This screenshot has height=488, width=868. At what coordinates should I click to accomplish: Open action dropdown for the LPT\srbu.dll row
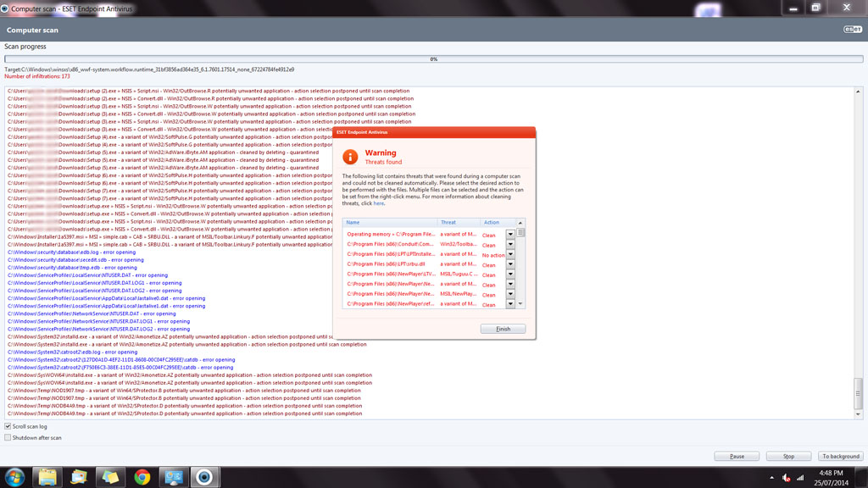pyautogui.click(x=510, y=264)
